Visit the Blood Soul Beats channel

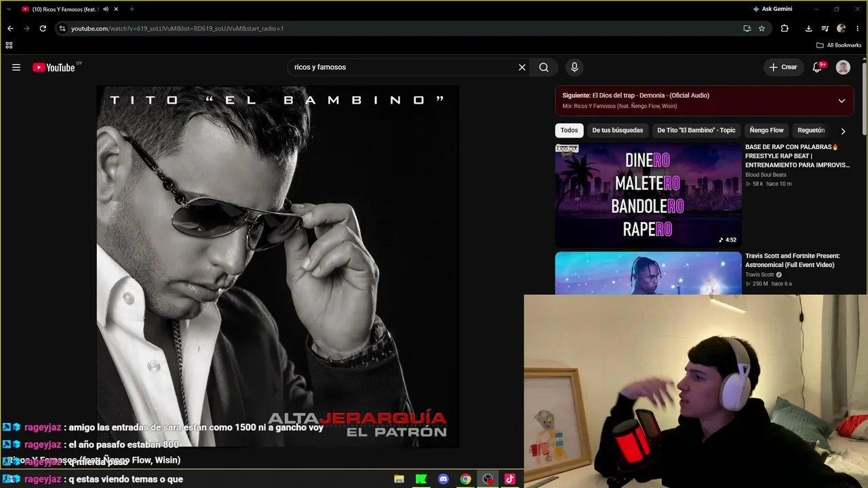(766, 175)
